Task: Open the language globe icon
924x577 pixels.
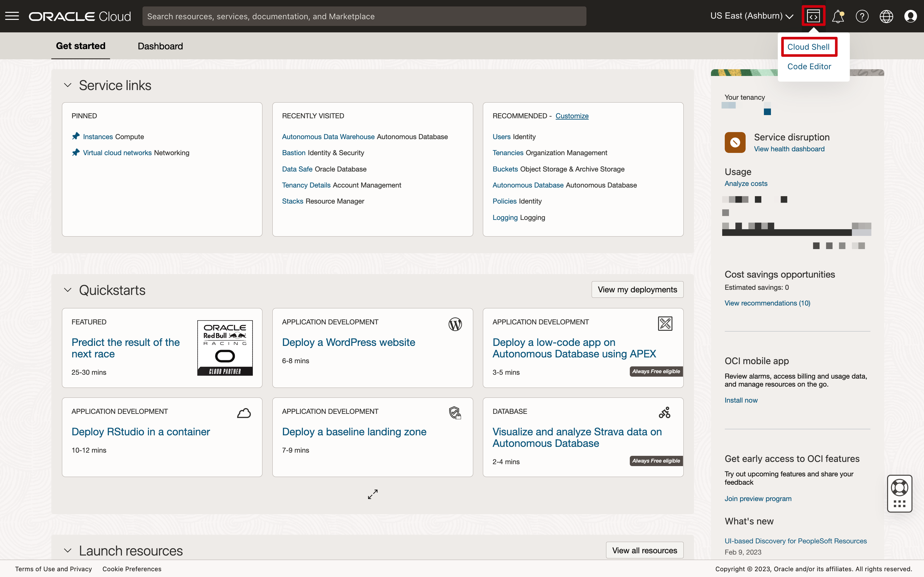Action: point(886,16)
